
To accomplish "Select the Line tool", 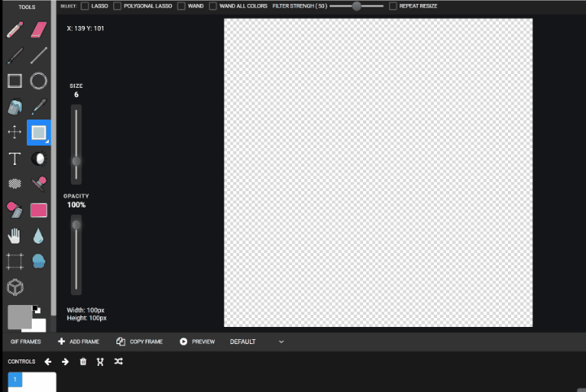I will pyautogui.click(x=38, y=55).
